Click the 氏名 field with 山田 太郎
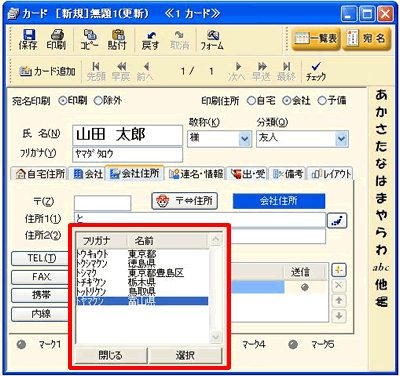The image size is (400, 376). [127, 135]
